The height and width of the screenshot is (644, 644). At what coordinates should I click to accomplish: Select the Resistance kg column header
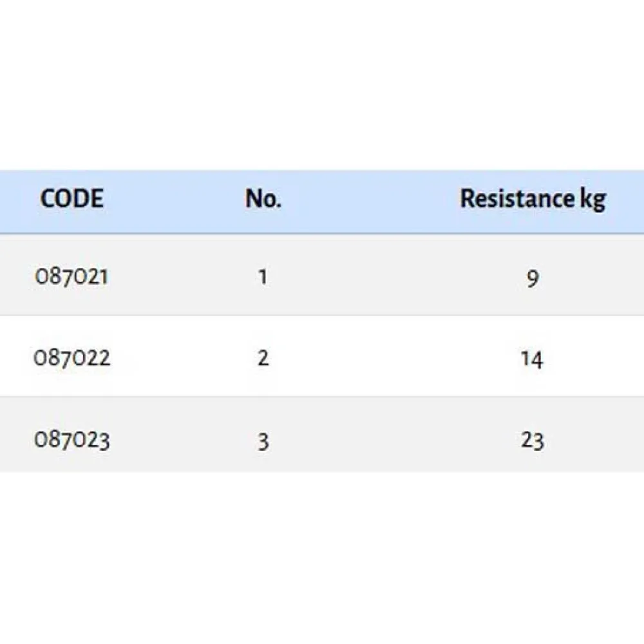coord(533,199)
